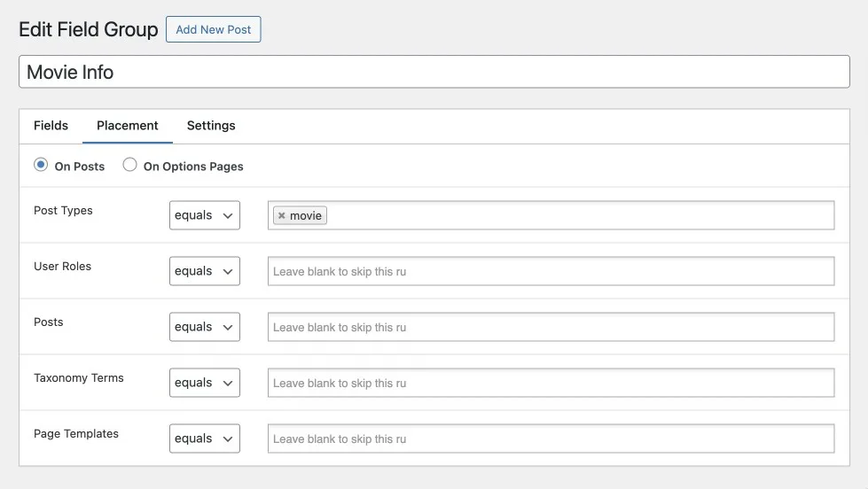The width and height of the screenshot is (868, 489).
Task: Click the User Roles value input
Action: click(551, 271)
